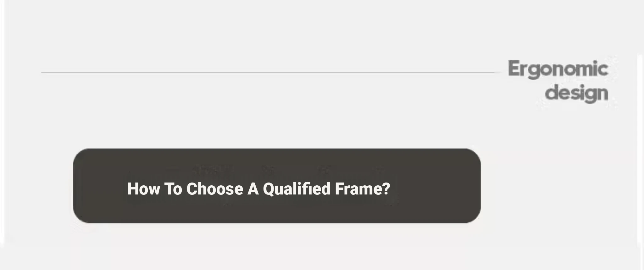This screenshot has width=644, height=270.
Task: Click the letter A in the banner title
Action: [x=253, y=189]
